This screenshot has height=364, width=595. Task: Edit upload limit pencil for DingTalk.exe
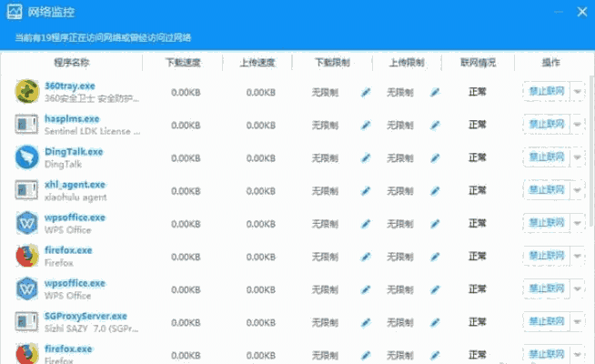(435, 158)
